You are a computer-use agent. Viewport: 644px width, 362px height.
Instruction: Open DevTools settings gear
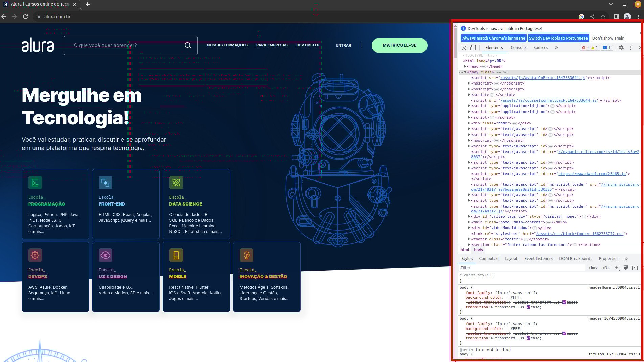click(x=621, y=48)
